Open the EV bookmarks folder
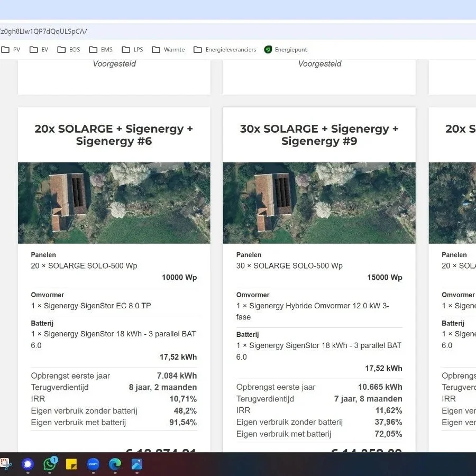This screenshot has height=476, width=476. 39,50
